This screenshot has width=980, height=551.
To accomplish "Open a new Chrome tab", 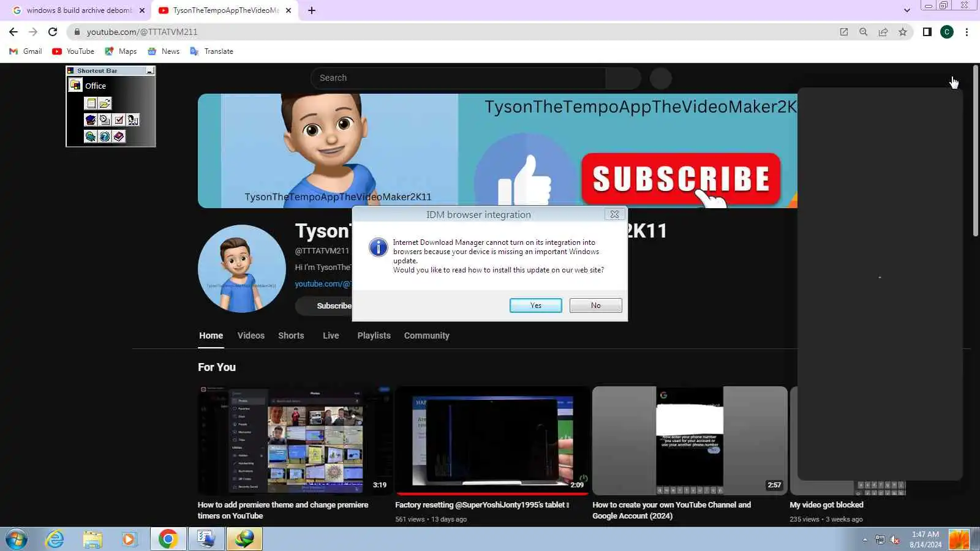I will click(x=312, y=10).
